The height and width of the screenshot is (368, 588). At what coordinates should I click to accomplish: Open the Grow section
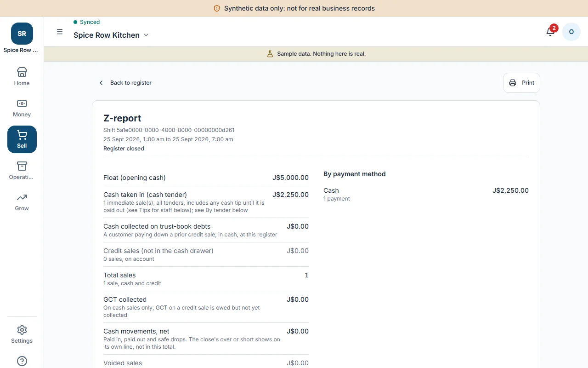22,202
